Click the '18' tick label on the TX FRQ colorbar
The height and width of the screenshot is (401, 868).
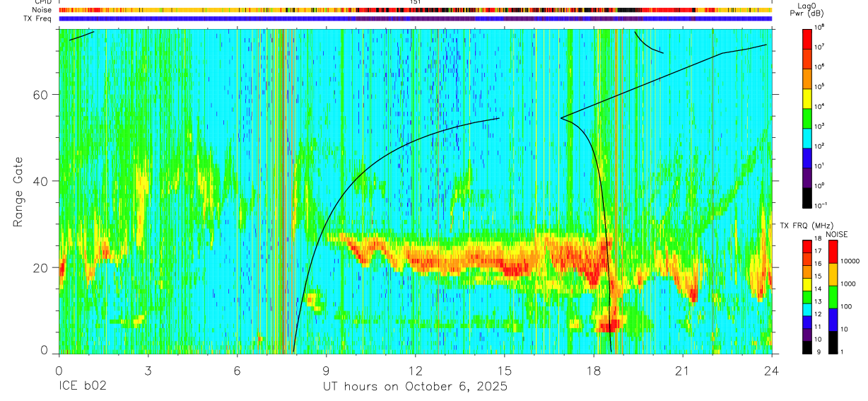point(819,239)
